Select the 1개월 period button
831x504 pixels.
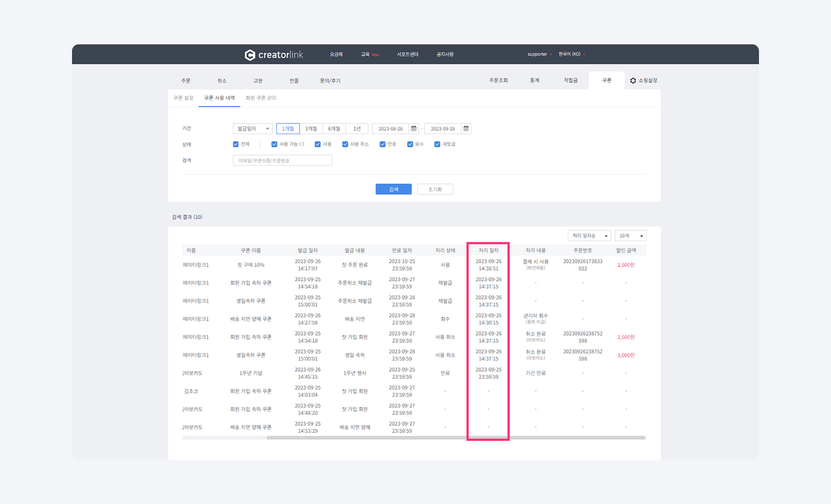288,128
